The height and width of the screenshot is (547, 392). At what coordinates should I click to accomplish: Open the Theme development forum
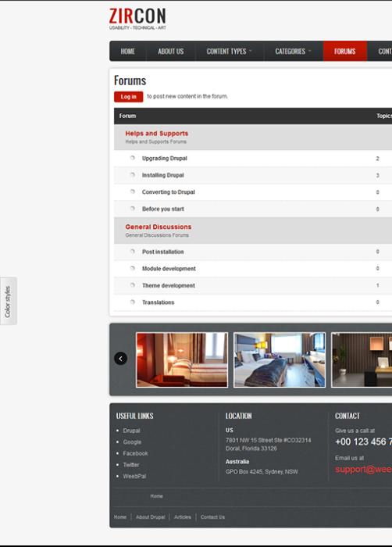168,285
